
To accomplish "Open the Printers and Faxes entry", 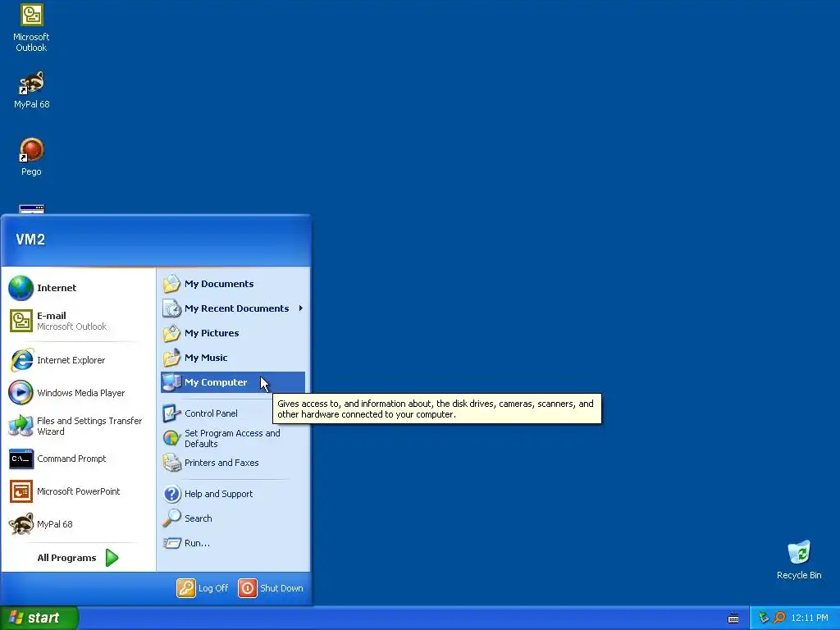I will (x=232, y=463).
